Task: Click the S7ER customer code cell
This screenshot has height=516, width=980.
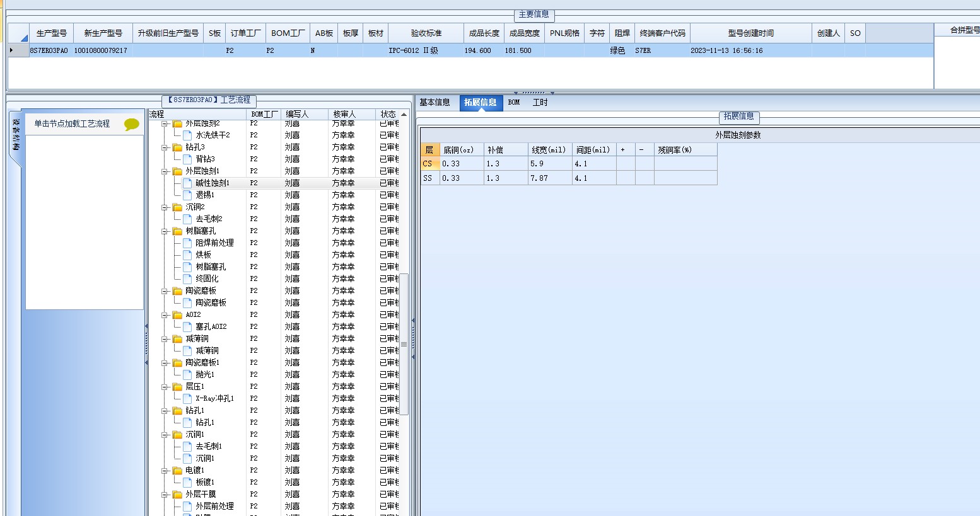Action: (x=662, y=50)
